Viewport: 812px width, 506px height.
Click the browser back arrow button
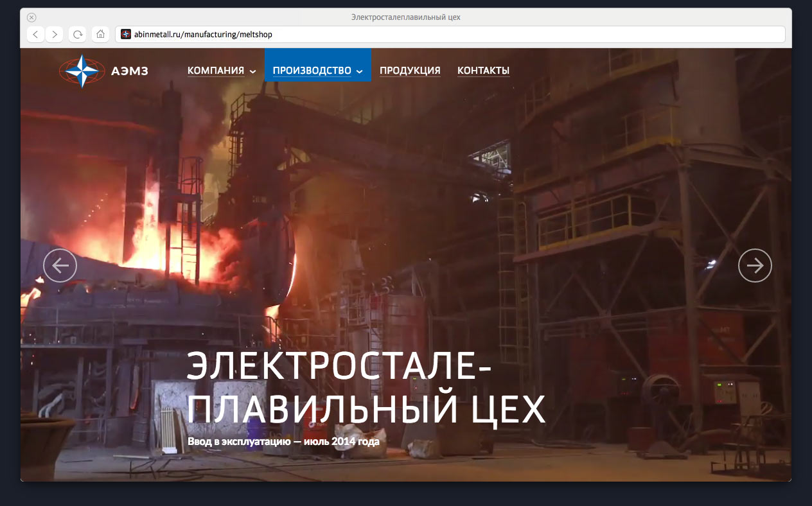(x=35, y=35)
